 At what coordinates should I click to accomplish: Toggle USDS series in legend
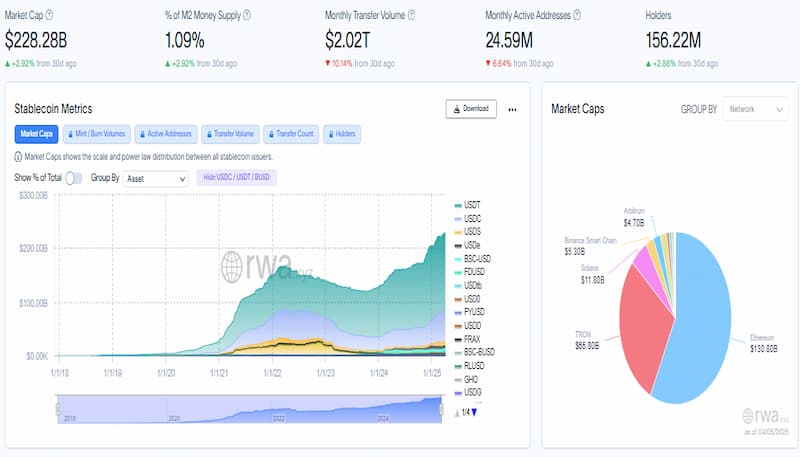(x=467, y=232)
